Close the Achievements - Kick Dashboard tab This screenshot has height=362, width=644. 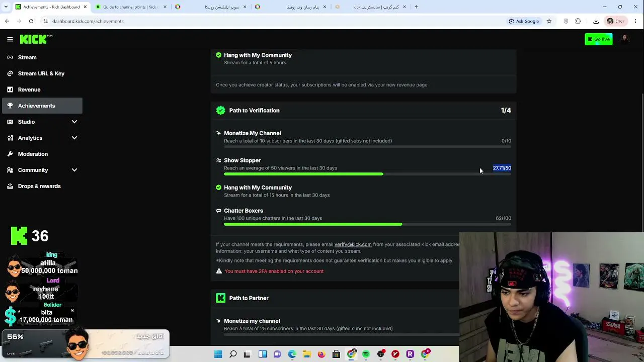click(85, 7)
